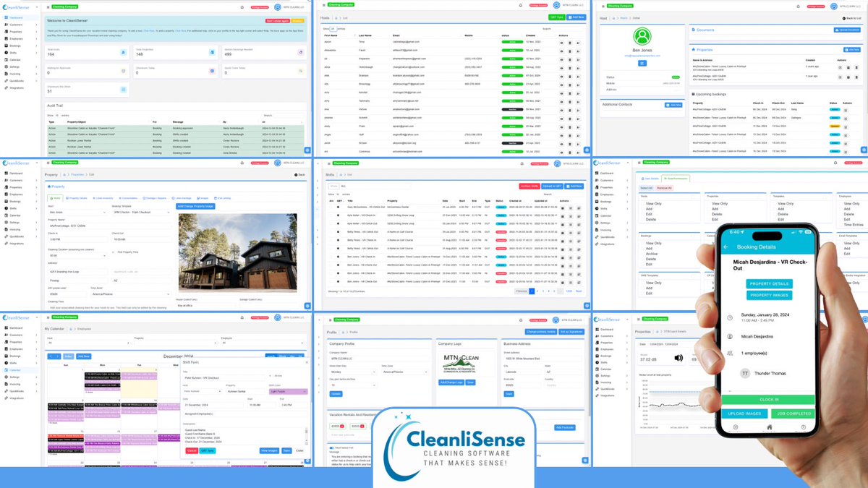Viewport: 868px width, 488px height.
Task: Open the MTN CLEAN LLC profile avatar in the Dashboard panel
Action: click(277, 7)
